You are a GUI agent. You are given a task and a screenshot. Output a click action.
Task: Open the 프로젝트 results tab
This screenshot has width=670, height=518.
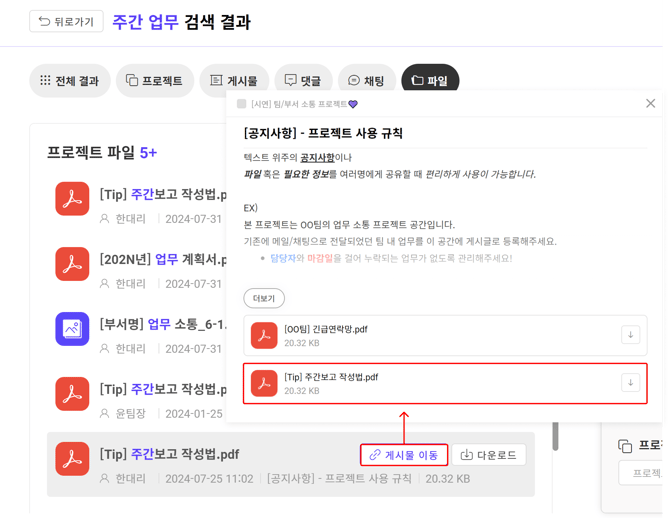(154, 81)
